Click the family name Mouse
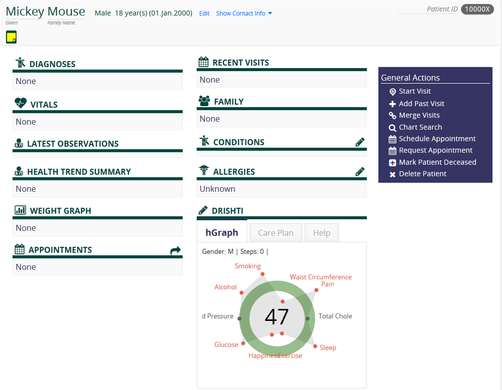 (66, 12)
